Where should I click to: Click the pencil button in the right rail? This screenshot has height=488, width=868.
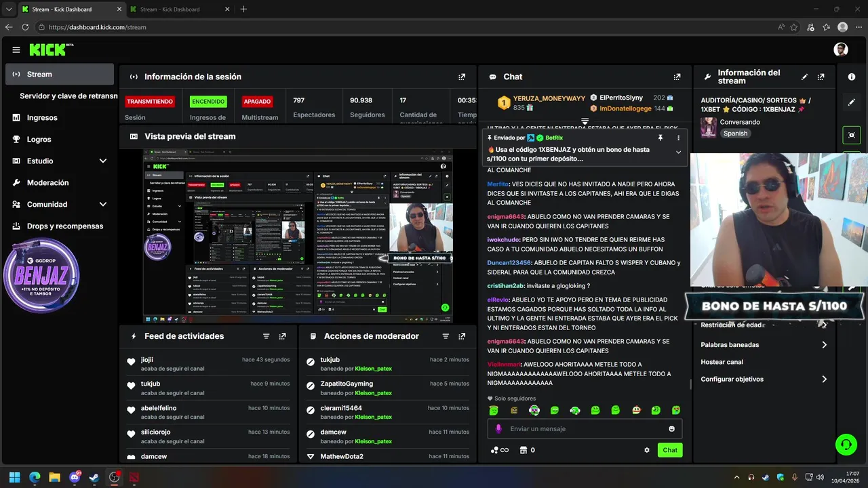click(x=852, y=102)
